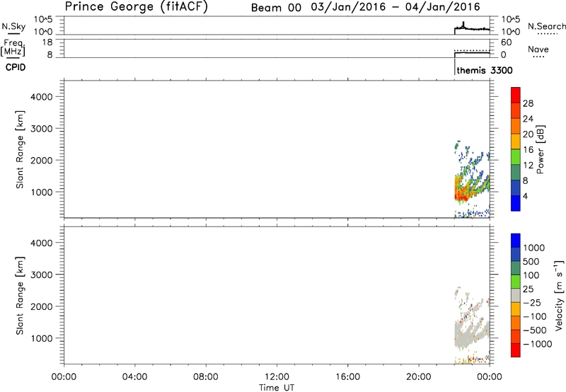The width and height of the screenshot is (566, 392).
Task: Click the Freq. [MHz] axis label
Action: pos(13,47)
